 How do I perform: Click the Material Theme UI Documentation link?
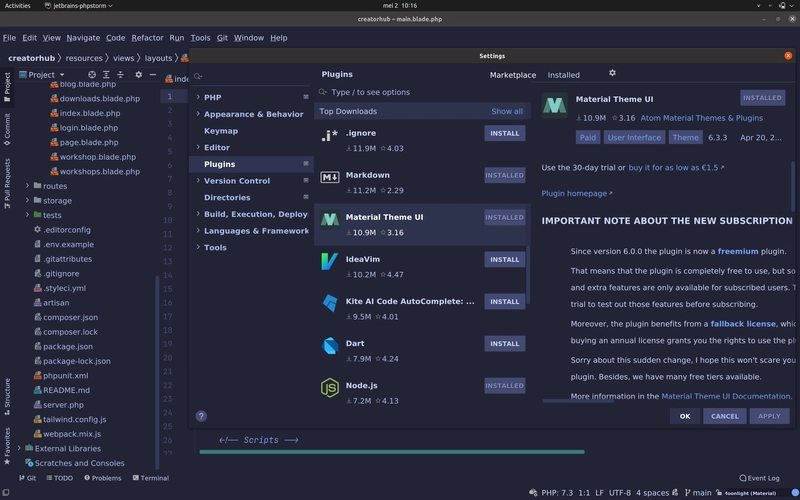pyautogui.click(x=726, y=396)
